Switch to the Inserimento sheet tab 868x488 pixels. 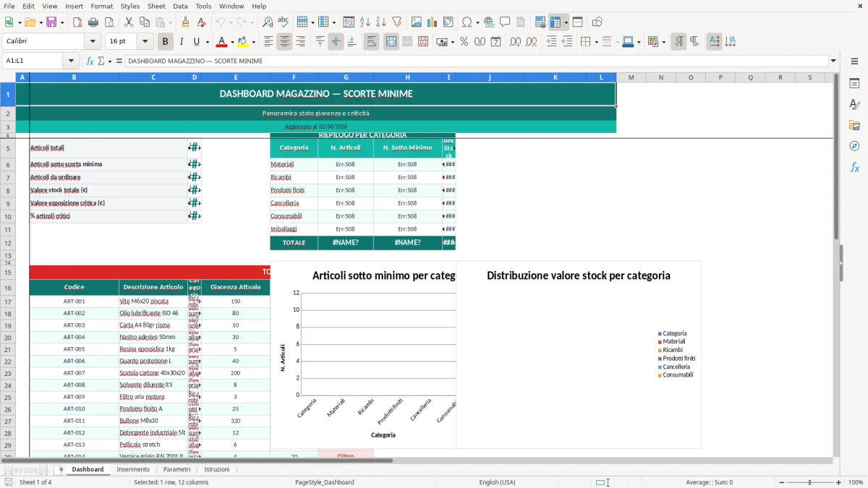click(x=133, y=470)
